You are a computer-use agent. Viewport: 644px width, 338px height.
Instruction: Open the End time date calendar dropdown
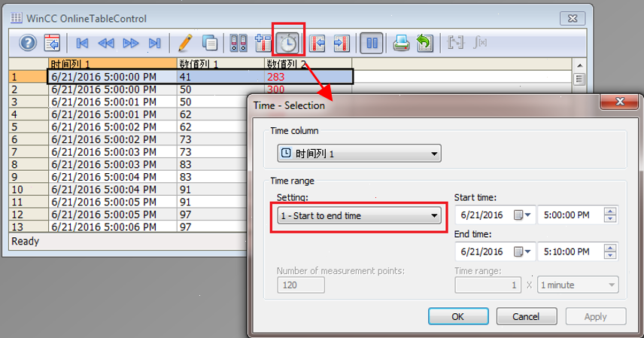coord(522,251)
